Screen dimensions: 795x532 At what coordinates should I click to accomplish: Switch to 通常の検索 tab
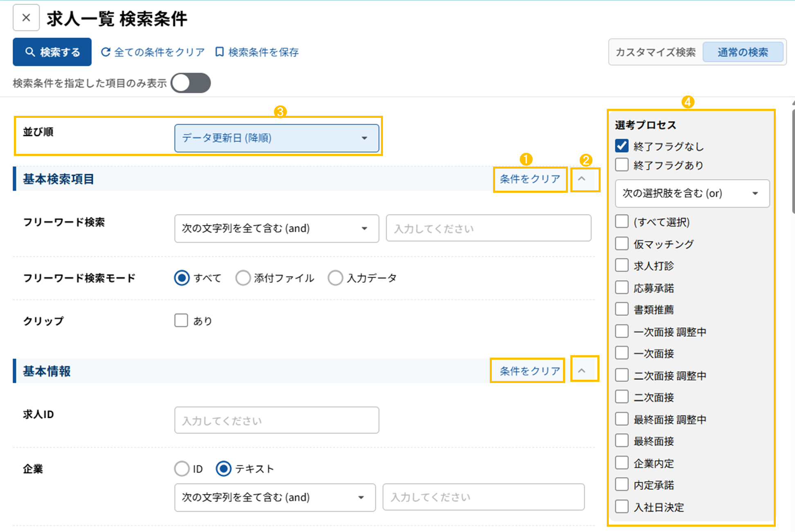point(742,52)
